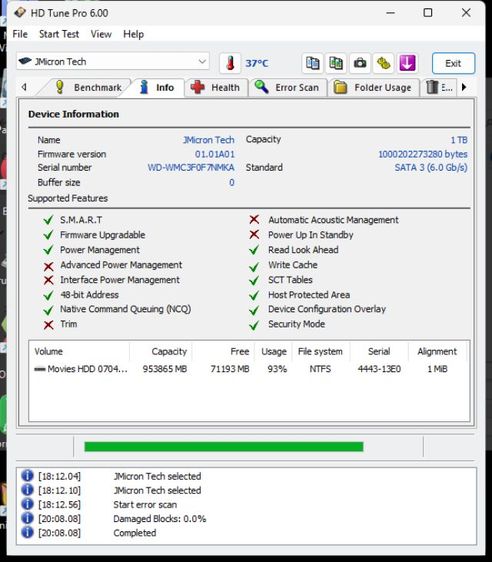The image size is (492, 562).
Task: Click the SATA 3 (6.0 Gb/s) value
Action: click(431, 167)
